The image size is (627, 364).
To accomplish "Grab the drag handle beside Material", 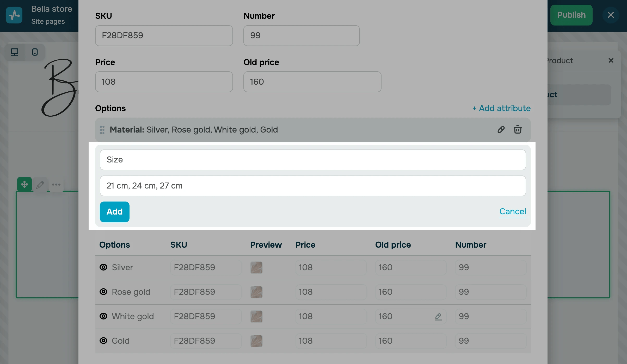I will pyautogui.click(x=102, y=130).
